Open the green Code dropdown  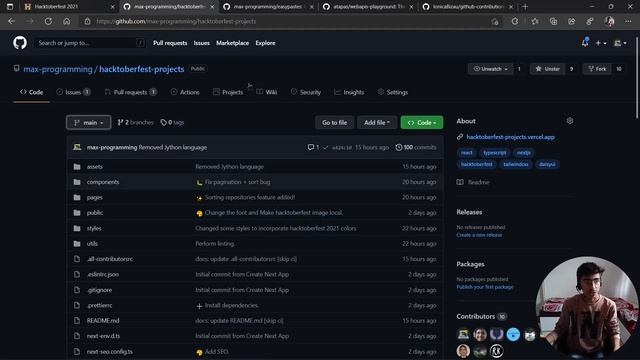pyautogui.click(x=422, y=122)
